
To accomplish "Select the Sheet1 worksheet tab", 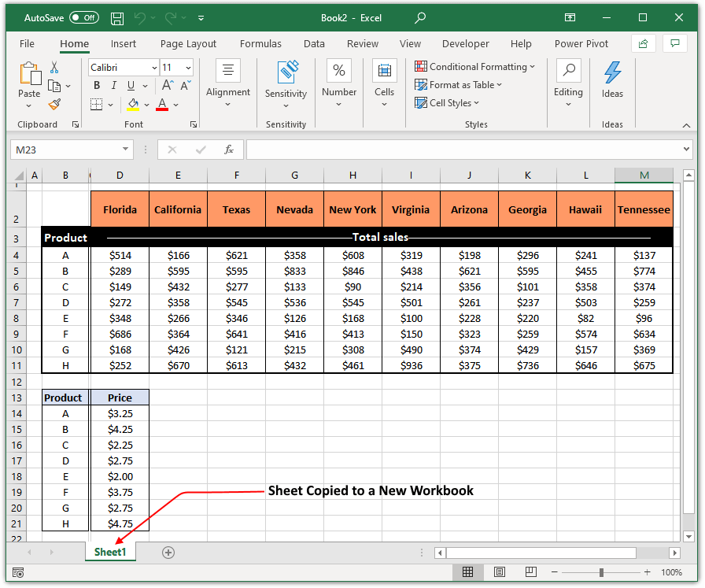I will [x=110, y=553].
